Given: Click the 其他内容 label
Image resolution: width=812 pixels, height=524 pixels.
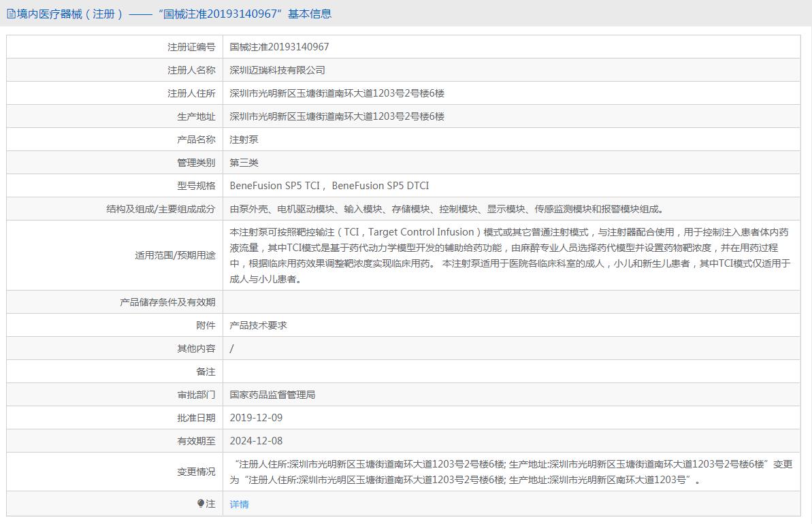Looking at the screenshot, I should [196, 348].
